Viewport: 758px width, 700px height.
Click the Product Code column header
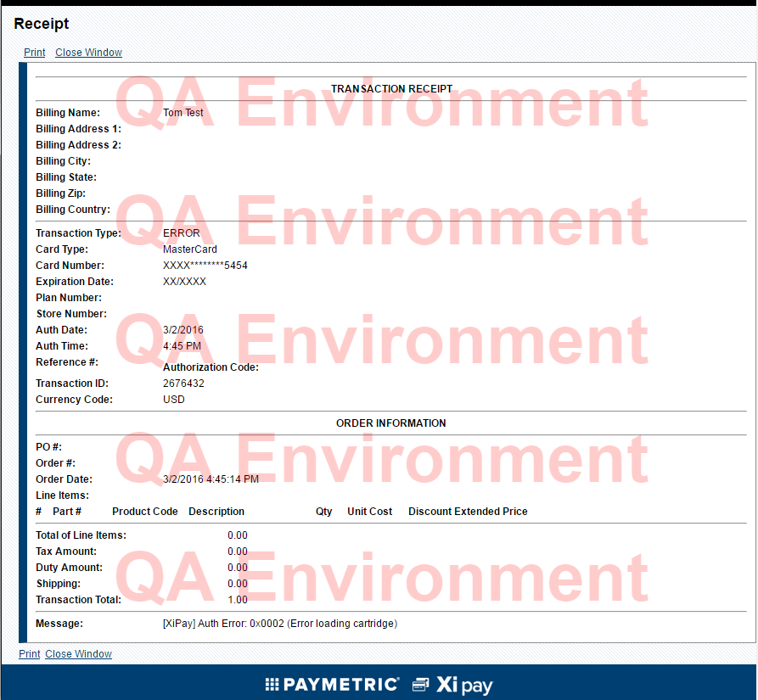[x=145, y=512]
